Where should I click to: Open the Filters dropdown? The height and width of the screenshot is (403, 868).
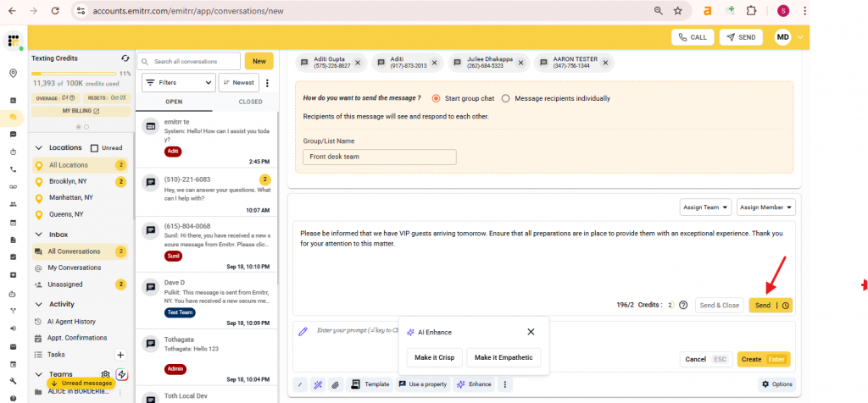pyautogui.click(x=178, y=83)
